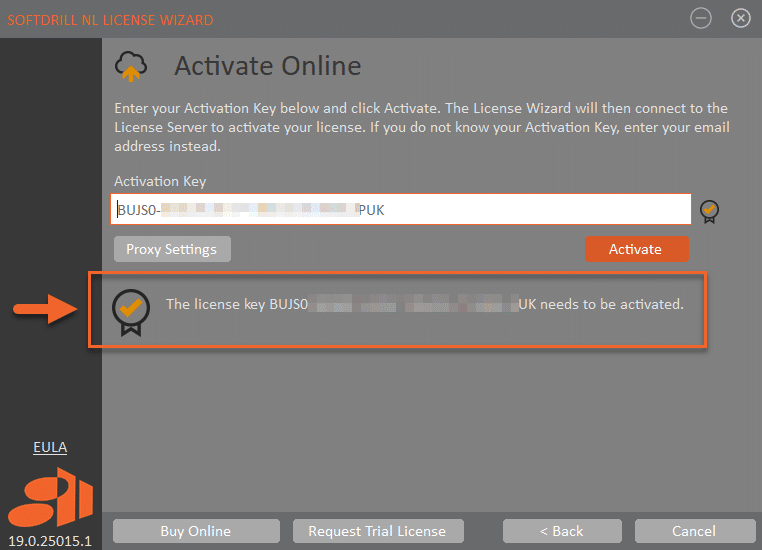Click the license key needs activation message

[x=424, y=304]
